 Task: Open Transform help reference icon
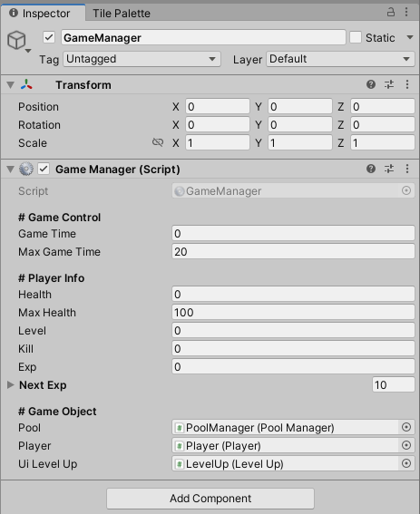tap(371, 84)
